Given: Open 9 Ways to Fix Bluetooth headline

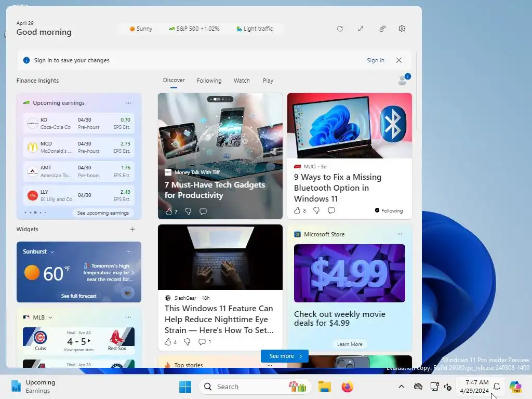Looking at the screenshot, I should (338, 188).
